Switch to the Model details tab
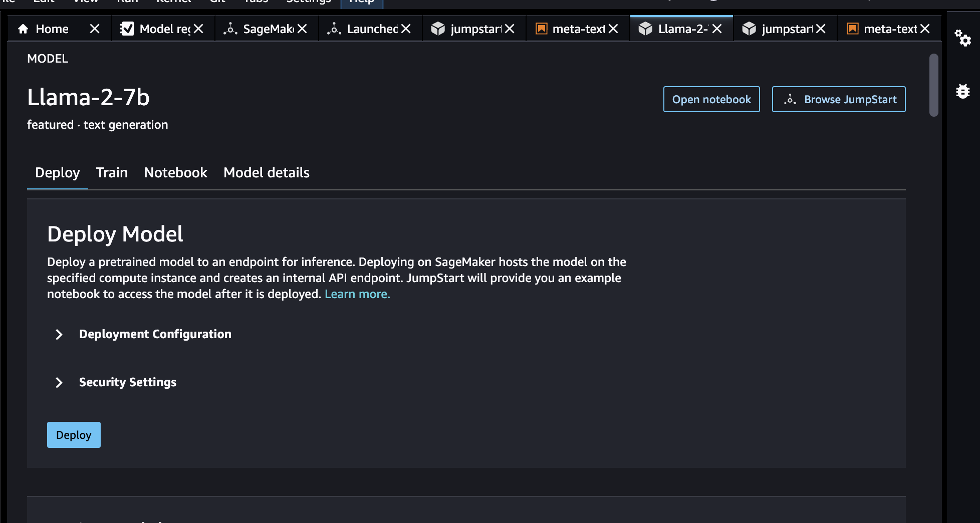The height and width of the screenshot is (523, 980). point(266,173)
